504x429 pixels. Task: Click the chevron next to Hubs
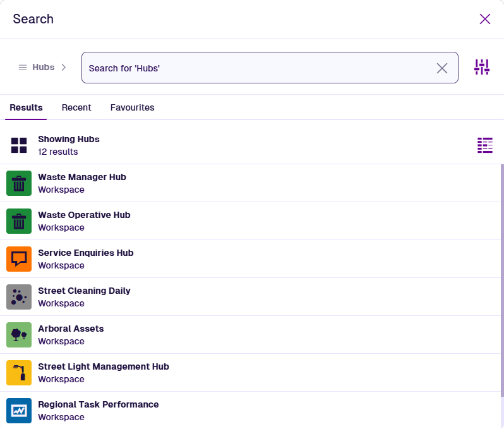pyautogui.click(x=64, y=68)
